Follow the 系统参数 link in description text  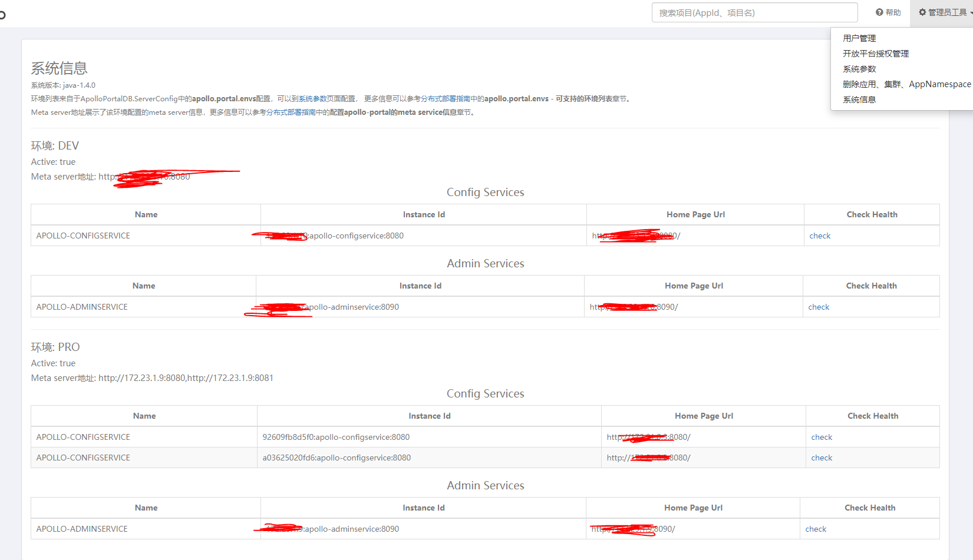(312, 99)
